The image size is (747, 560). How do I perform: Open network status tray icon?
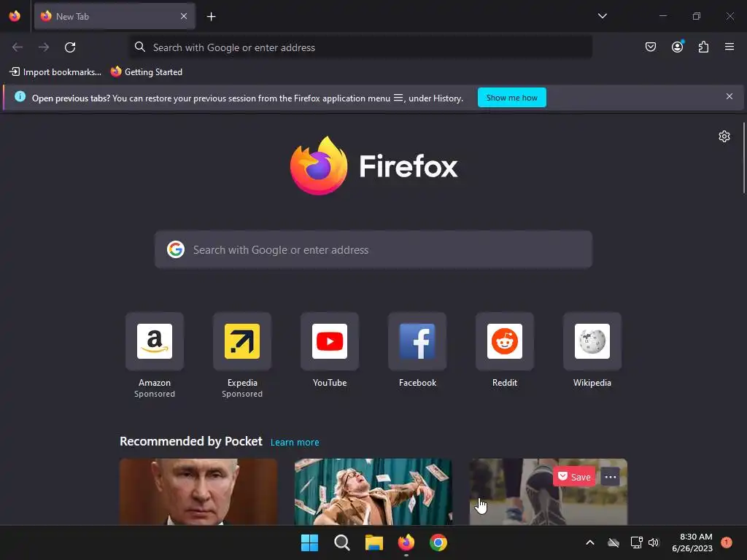pyautogui.click(x=636, y=542)
